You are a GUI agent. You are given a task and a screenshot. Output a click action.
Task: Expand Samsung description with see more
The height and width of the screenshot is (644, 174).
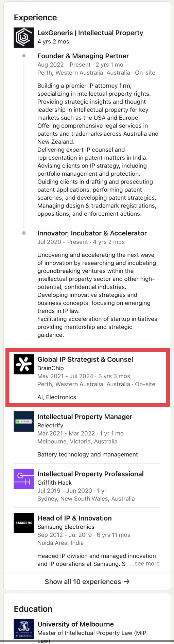[x=145, y=564]
